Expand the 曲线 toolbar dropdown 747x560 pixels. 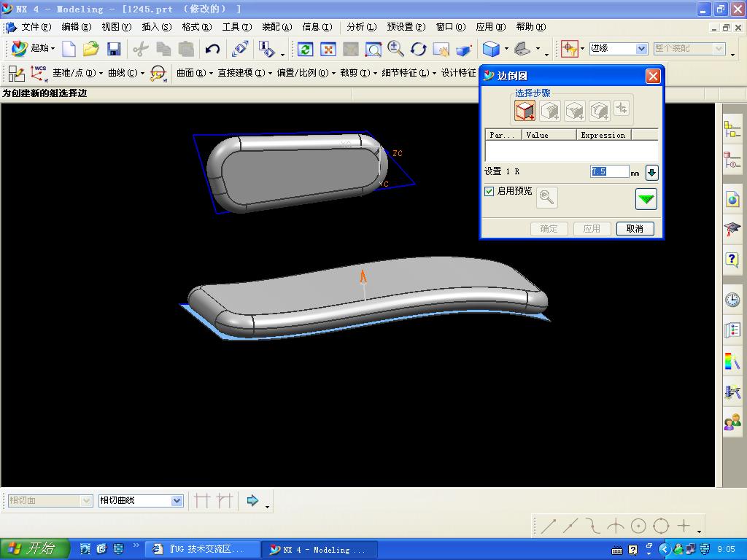(126, 73)
